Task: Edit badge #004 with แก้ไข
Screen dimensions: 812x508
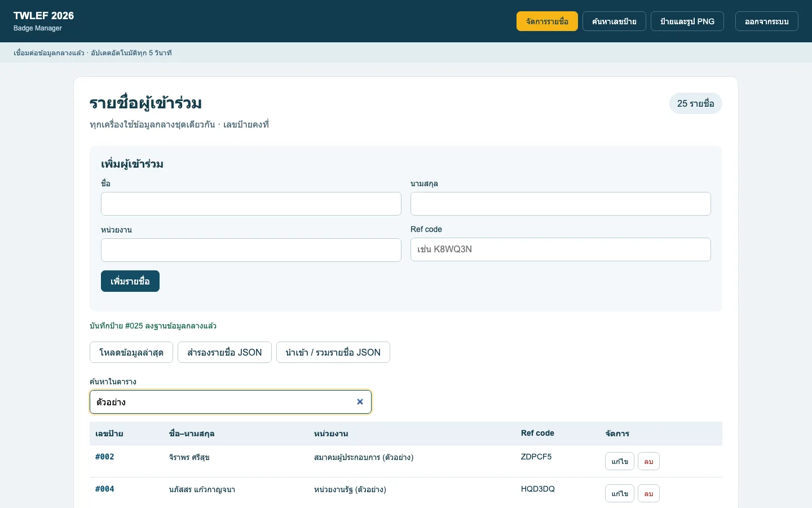Action: point(620,493)
